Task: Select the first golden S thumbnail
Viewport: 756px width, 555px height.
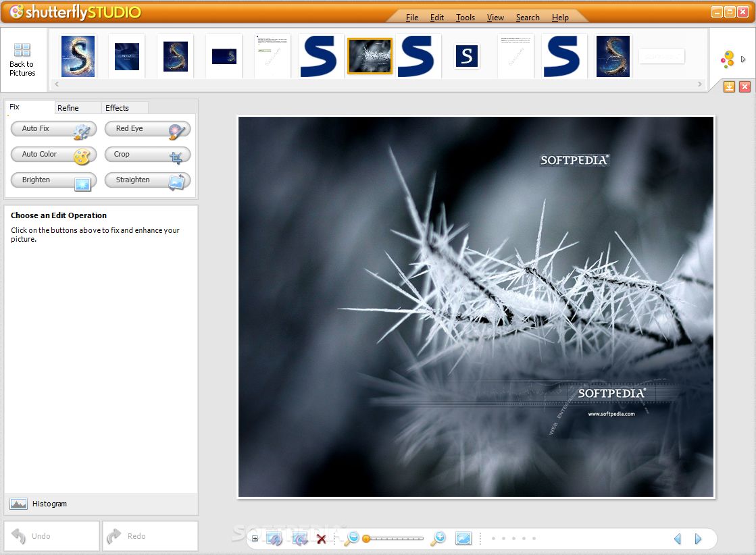Action: click(x=78, y=56)
